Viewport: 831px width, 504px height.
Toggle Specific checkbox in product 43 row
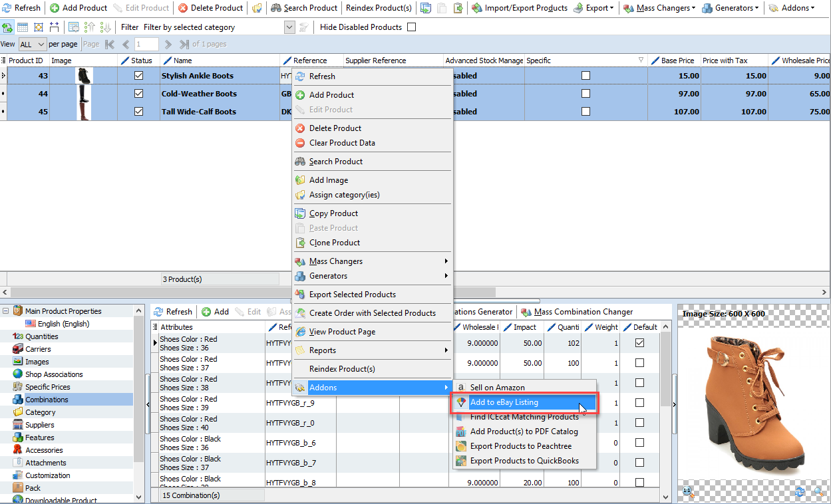tap(585, 76)
